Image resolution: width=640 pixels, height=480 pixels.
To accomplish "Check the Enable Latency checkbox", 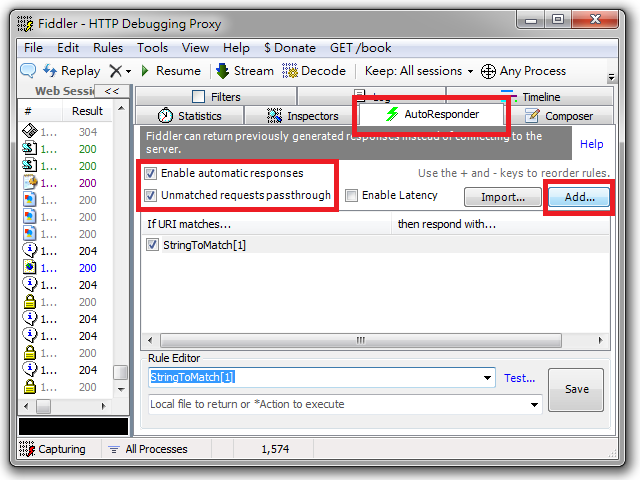I will (351, 196).
